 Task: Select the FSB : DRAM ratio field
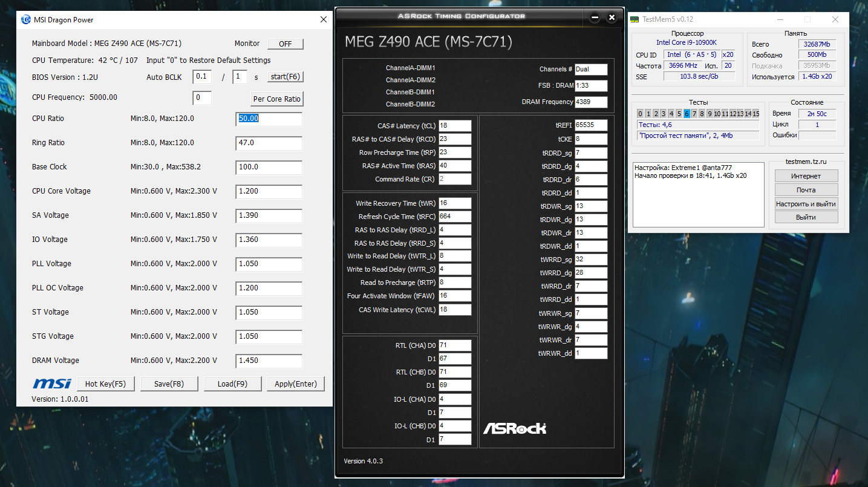591,86
